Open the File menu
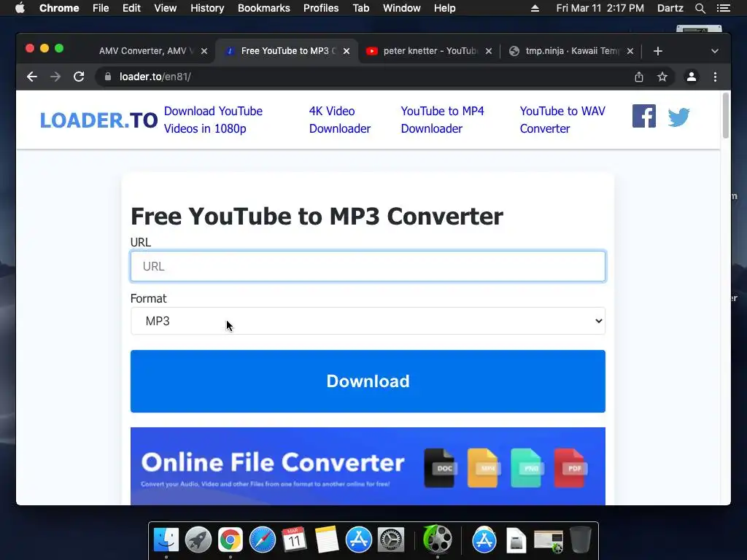Viewport: 747px width, 560px height. coord(101,8)
